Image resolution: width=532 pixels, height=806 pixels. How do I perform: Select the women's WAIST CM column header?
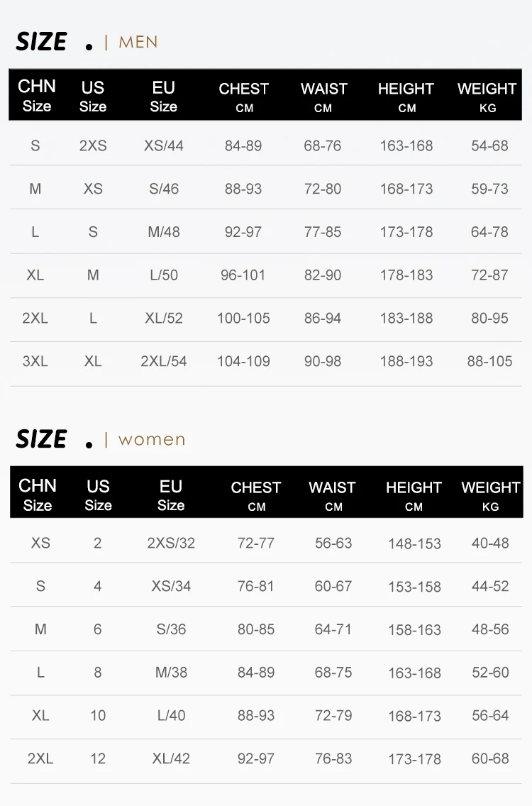(332, 495)
